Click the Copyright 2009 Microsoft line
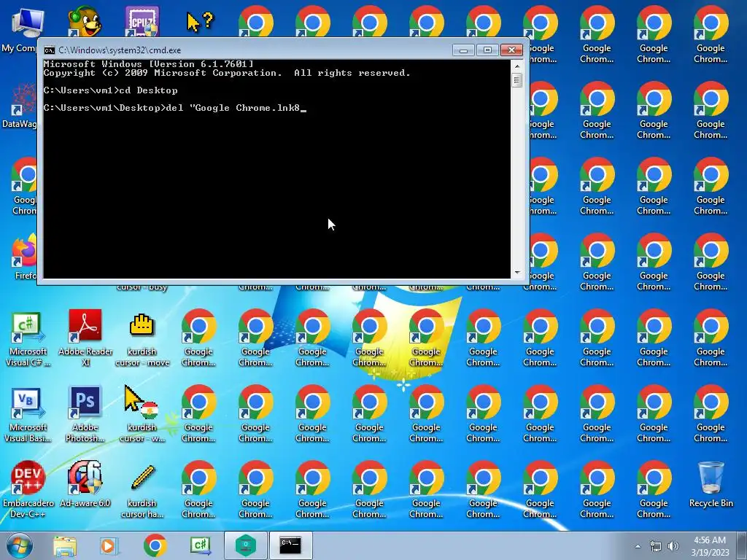Image resolution: width=747 pixels, height=560 pixels. coord(227,73)
